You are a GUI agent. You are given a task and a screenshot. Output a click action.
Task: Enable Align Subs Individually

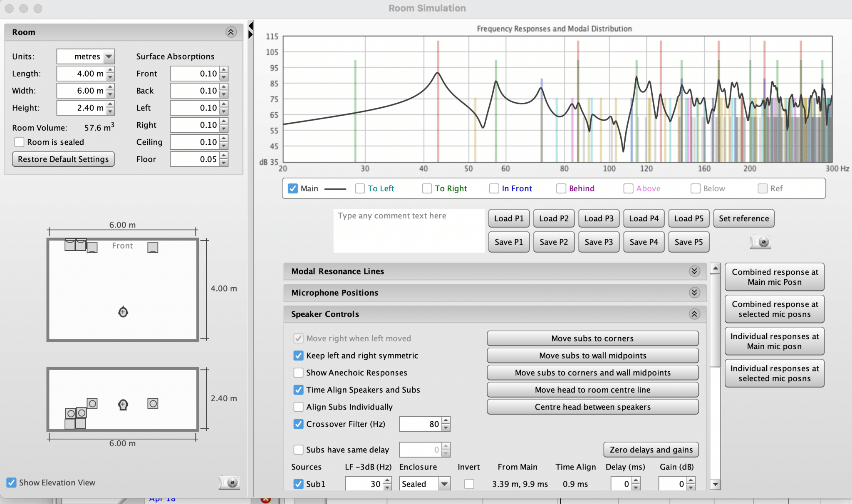coord(298,407)
